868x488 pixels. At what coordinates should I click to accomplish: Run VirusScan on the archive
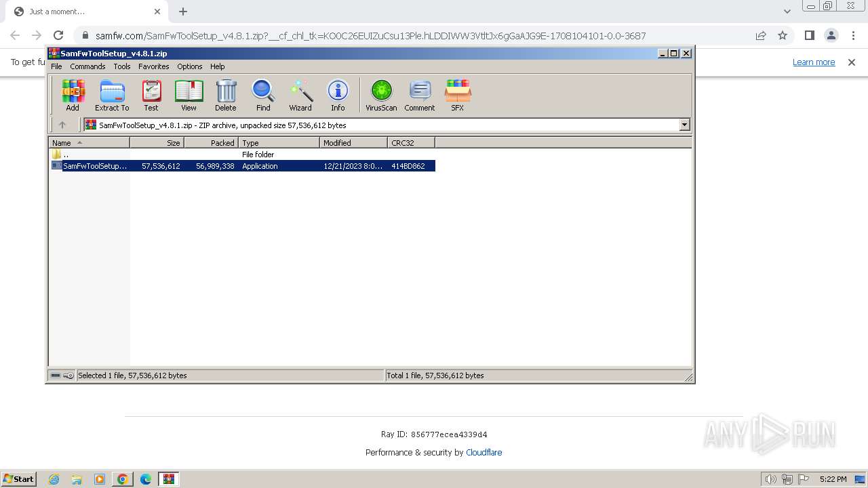[x=381, y=95]
